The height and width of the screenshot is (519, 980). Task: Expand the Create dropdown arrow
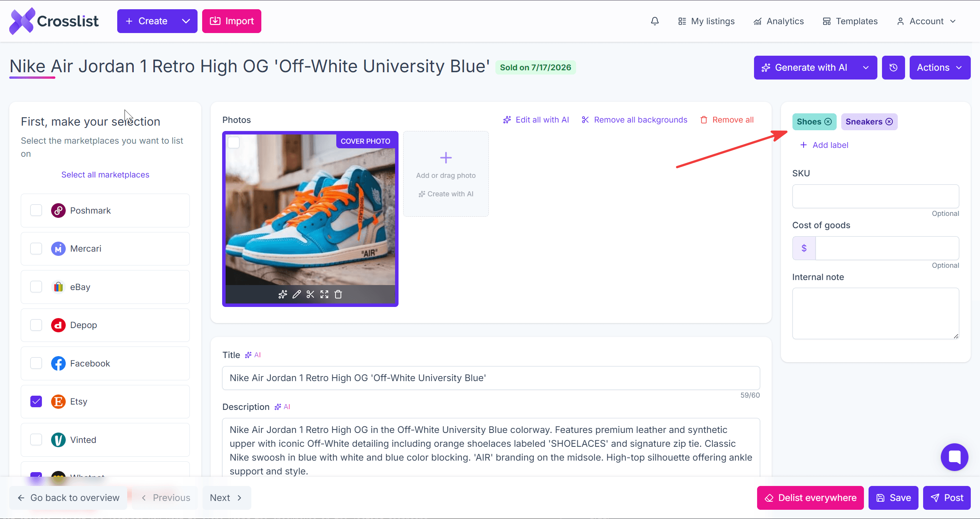point(186,21)
